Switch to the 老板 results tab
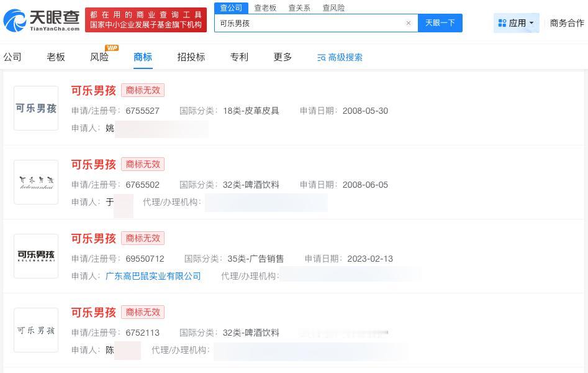588x373 pixels. [x=56, y=57]
